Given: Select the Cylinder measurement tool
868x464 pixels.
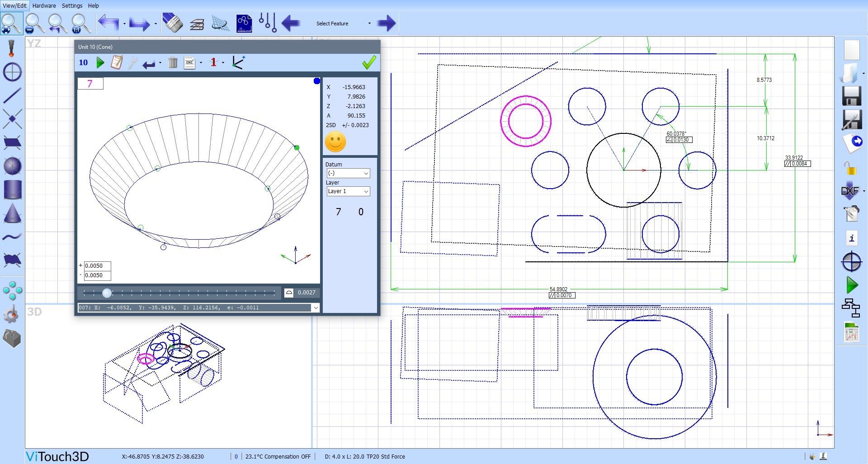Looking at the screenshot, I should (x=12, y=189).
